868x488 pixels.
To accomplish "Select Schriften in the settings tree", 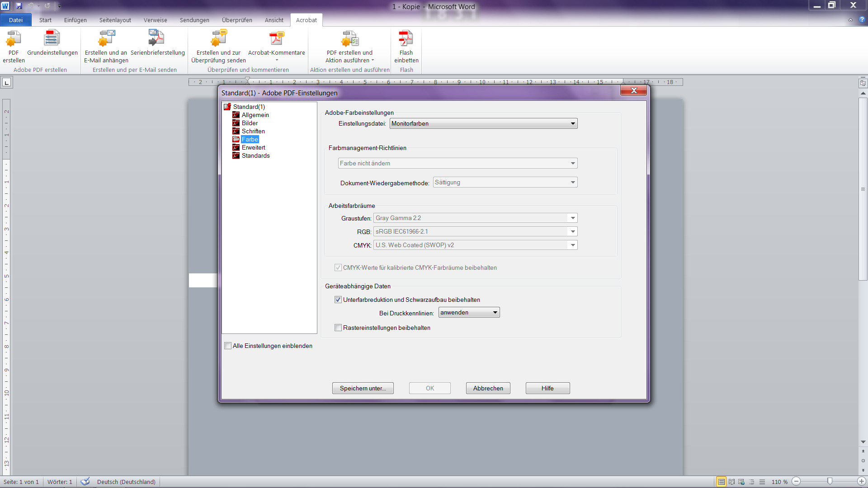I will pyautogui.click(x=253, y=131).
